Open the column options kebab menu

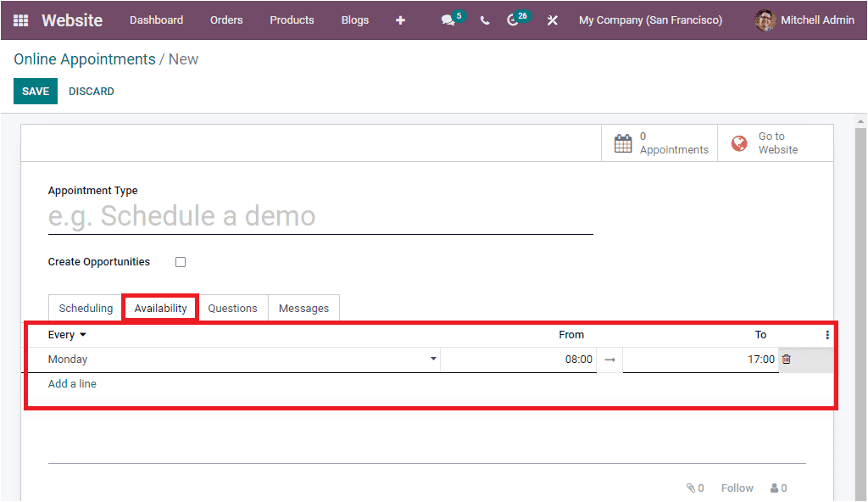[826, 334]
